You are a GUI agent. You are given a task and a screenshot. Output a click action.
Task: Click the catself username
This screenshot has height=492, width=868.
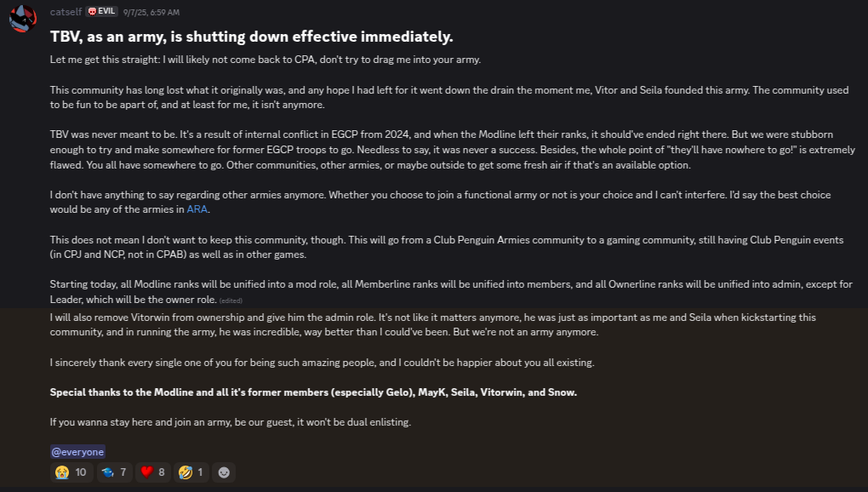coord(66,12)
